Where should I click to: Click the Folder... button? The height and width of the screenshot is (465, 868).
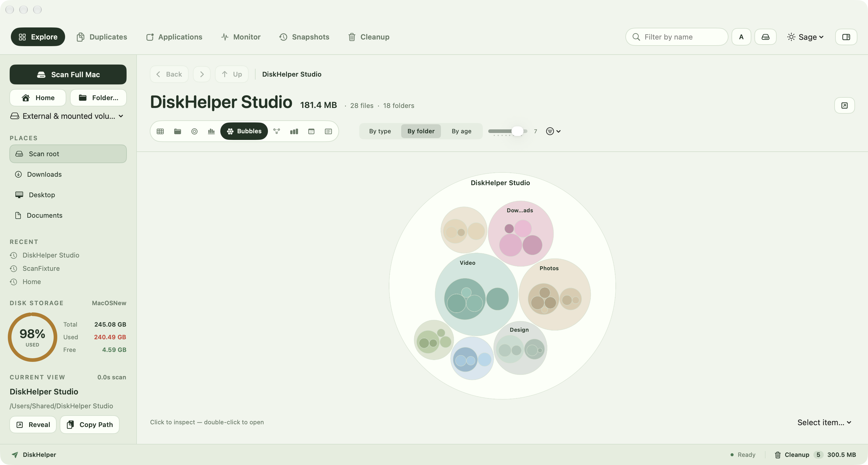(98, 98)
